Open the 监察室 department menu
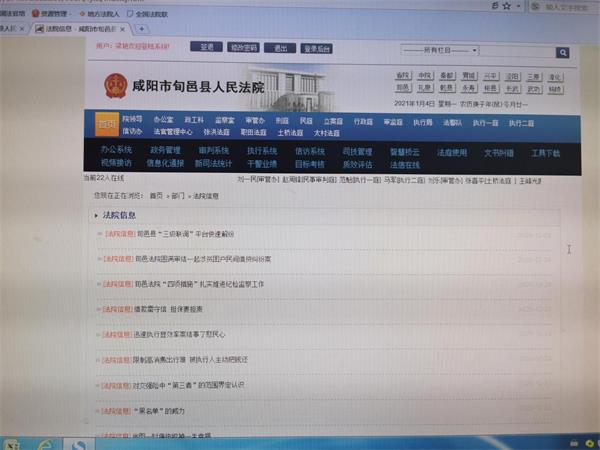The image size is (600, 450). pos(224,120)
